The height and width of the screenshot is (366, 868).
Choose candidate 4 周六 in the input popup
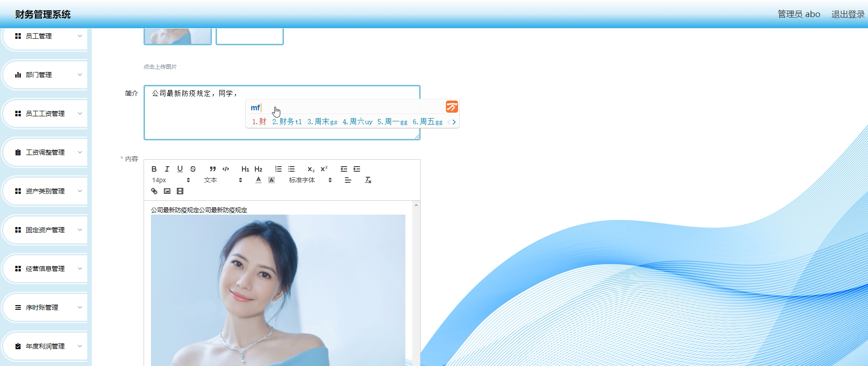click(x=357, y=122)
